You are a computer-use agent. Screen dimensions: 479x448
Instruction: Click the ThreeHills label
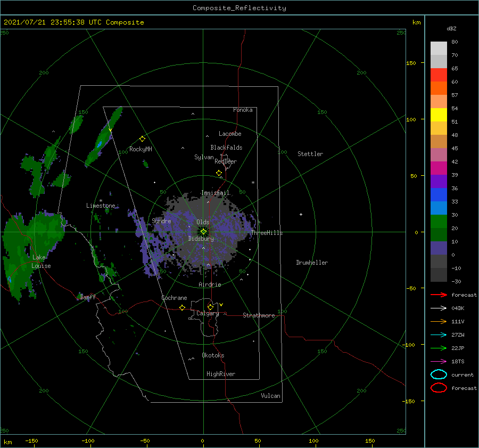tap(267, 233)
